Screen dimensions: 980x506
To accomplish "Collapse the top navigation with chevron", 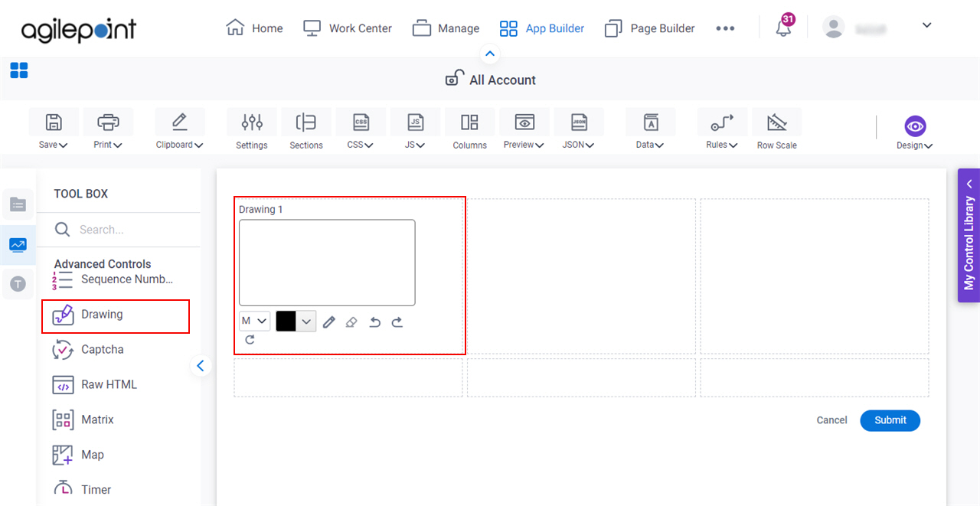I will click(x=490, y=54).
